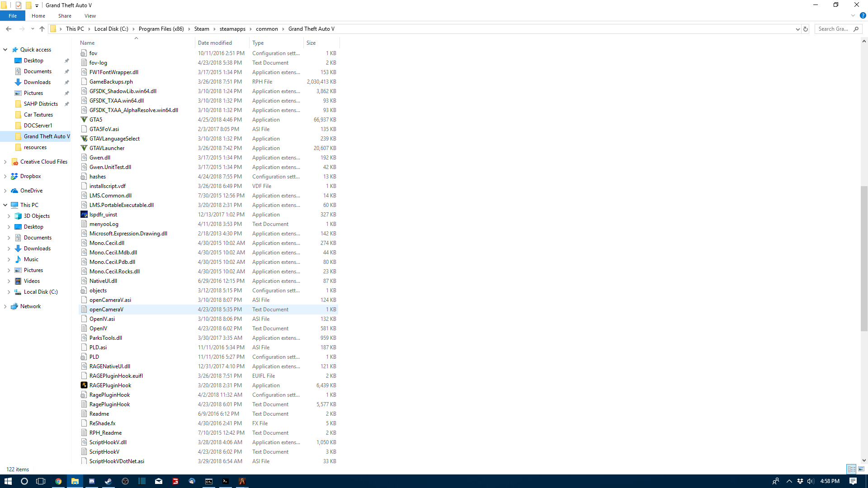The height and width of the screenshot is (488, 868).
Task: Expand the Dropbox tree node
Action: click(5, 176)
